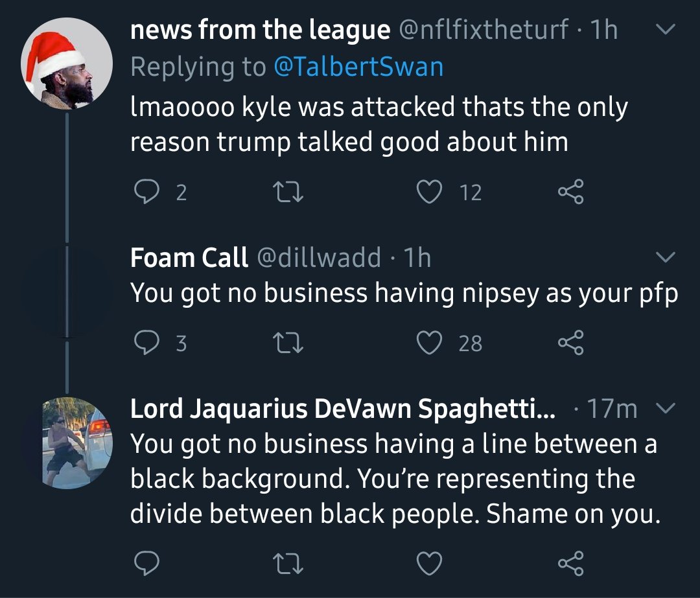Retweet Foam Call's nipsey pfp tweet

click(x=288, y=343)
